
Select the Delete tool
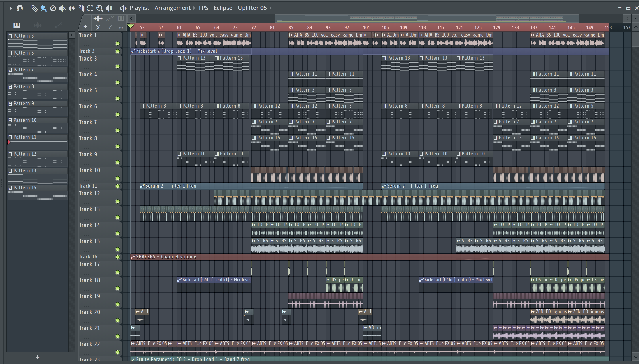coord(53,8)
